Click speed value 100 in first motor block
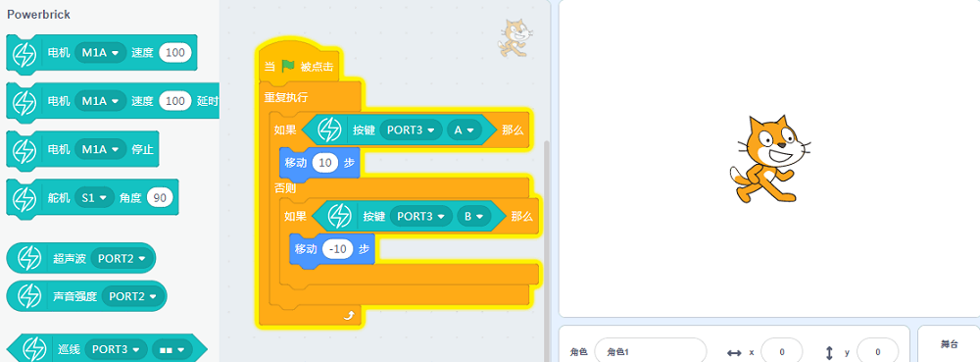980x362 pixels. [175, 53]
